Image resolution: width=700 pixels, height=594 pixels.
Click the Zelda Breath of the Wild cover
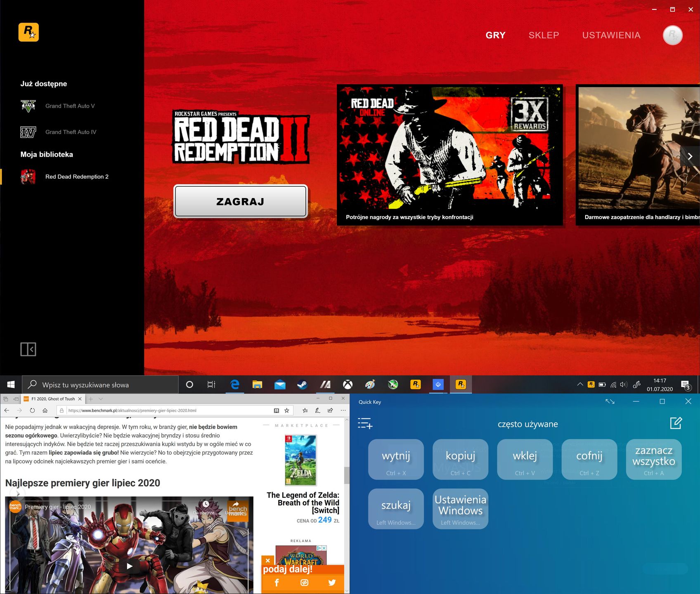point(301,460)
